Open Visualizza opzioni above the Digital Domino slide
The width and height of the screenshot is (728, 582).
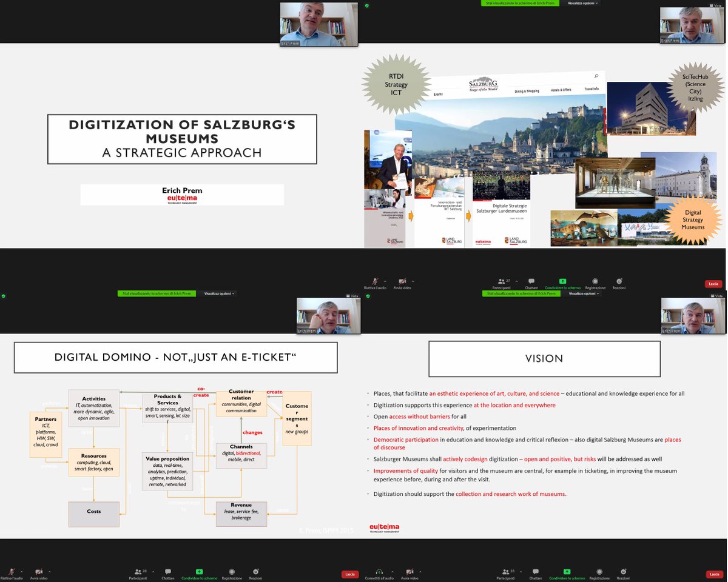pyautogui.click(x=220, y=293)
